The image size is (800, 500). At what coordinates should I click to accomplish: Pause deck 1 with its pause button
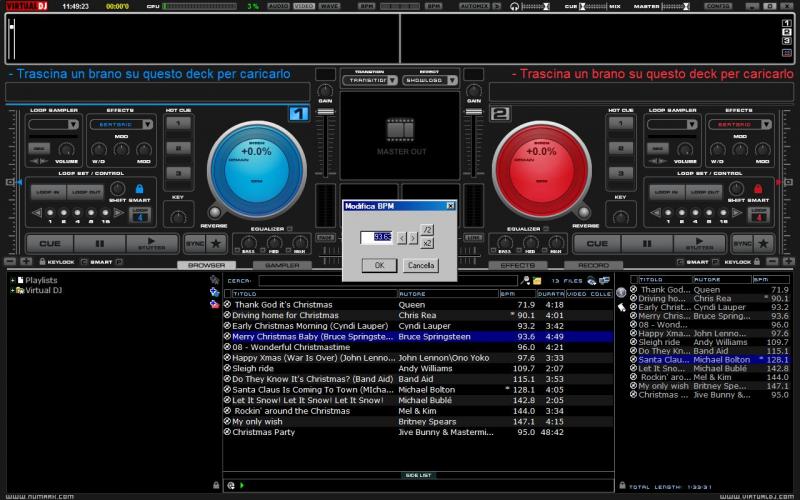100,244
